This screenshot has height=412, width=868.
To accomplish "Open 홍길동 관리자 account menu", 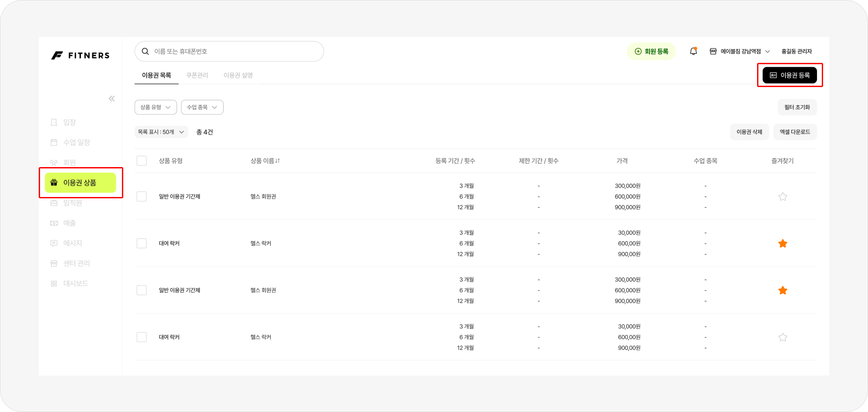I will [797, 51].
